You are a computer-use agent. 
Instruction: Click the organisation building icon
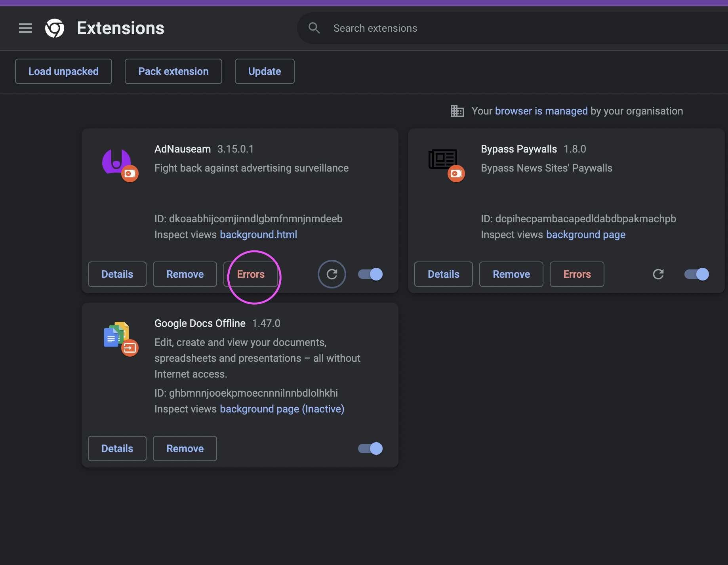(457, 111)
